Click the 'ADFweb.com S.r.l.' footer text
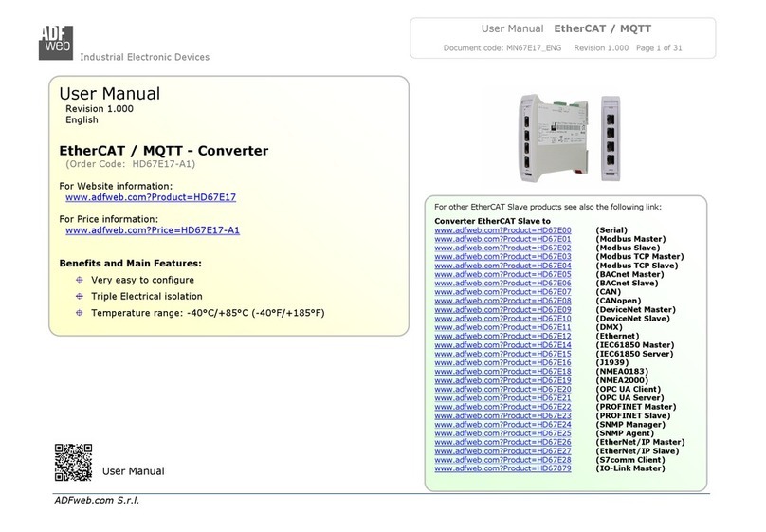The image size is (766, 532). tap(97, 500)
